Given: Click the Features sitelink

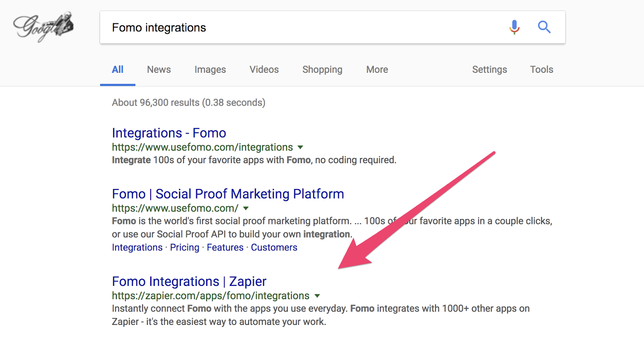Looking at the screenshot, I should pyautogui.click(x=225, y=248).
